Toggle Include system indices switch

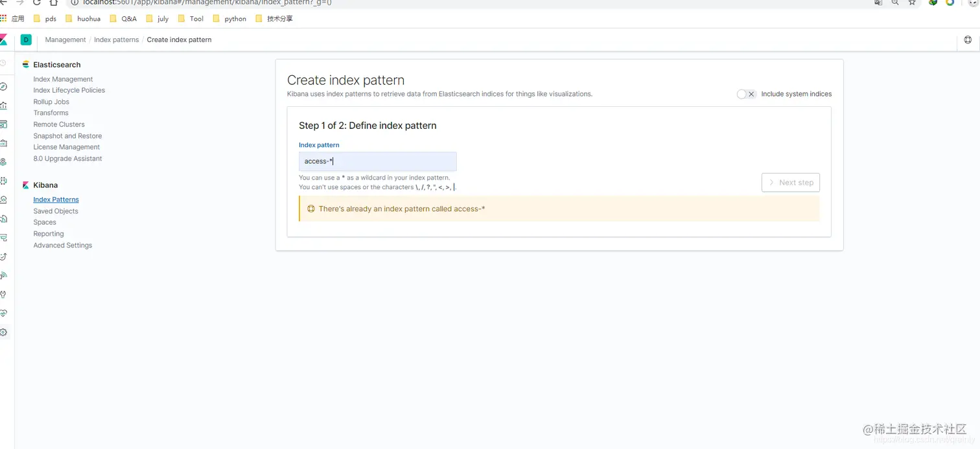pyautogui.click(x=747, y=94)
